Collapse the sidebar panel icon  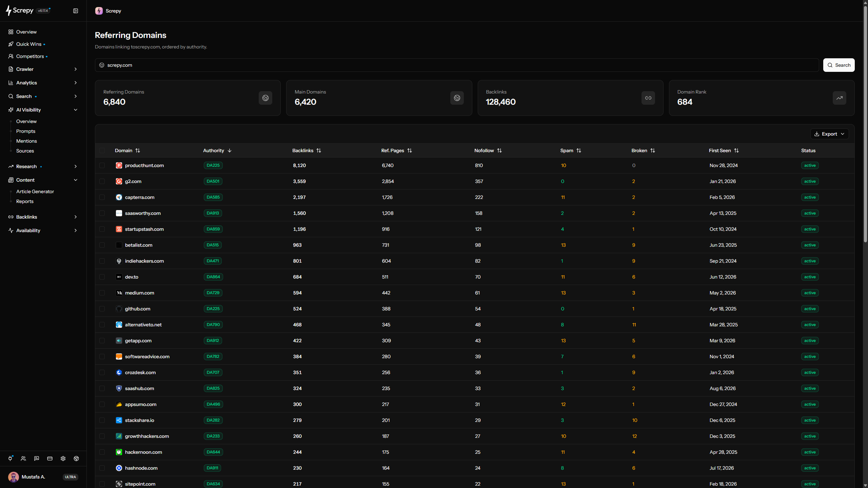click(76, 11)
